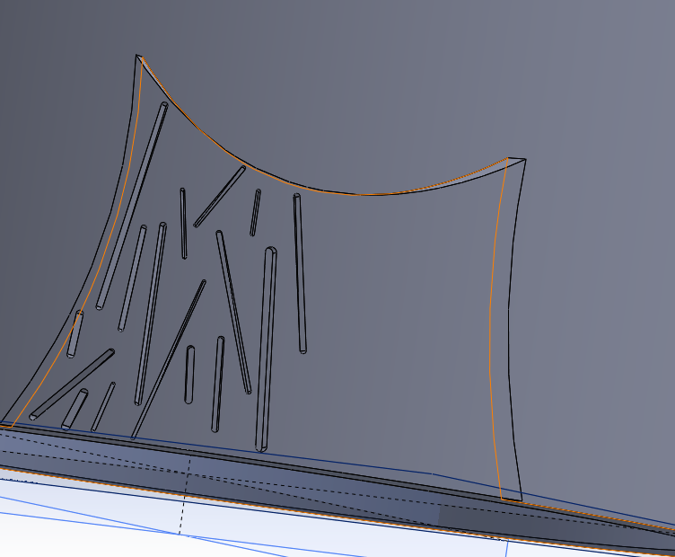Select the smallest rod just below the top edge
The height and width of the screenshot is (557, 675).
coord(255,213)
